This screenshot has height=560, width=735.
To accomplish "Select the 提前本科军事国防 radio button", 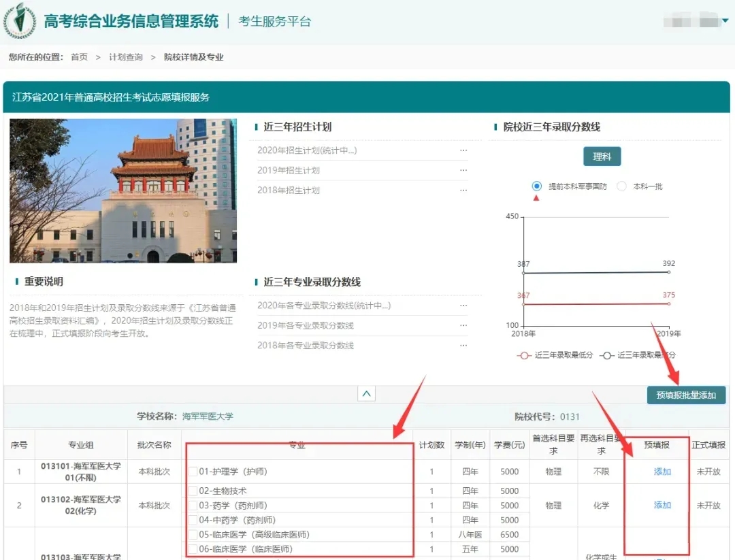I will (x=536, y=186).
